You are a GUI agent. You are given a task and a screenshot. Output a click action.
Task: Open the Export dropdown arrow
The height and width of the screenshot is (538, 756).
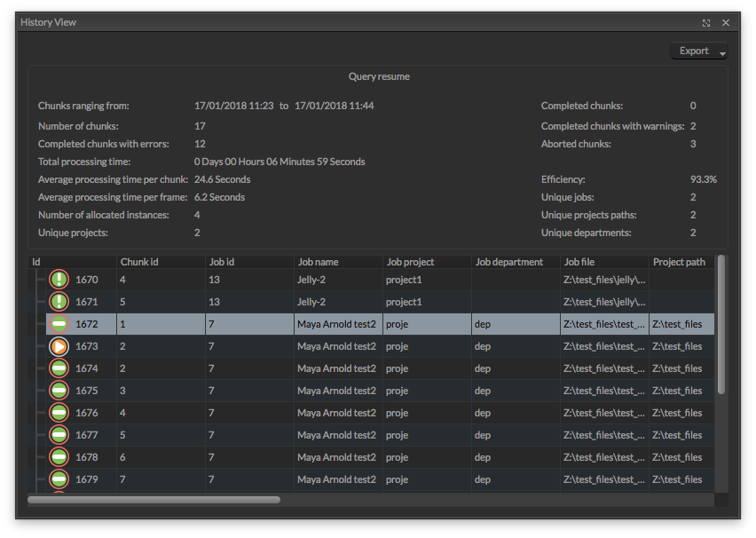(722, 53)
